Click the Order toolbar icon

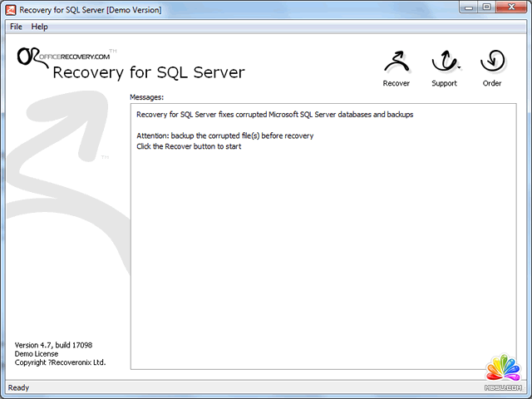click(492, 63)
